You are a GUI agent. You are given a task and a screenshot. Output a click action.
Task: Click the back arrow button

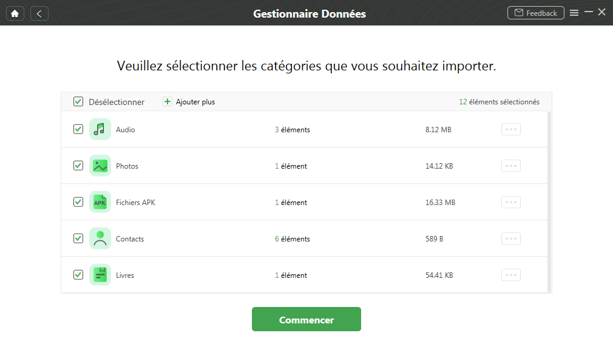click(39, 13)
